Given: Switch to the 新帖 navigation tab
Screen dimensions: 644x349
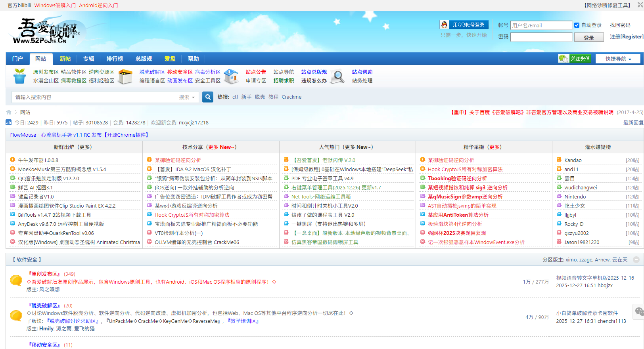Looking at the screenshot, I should 65,59.
